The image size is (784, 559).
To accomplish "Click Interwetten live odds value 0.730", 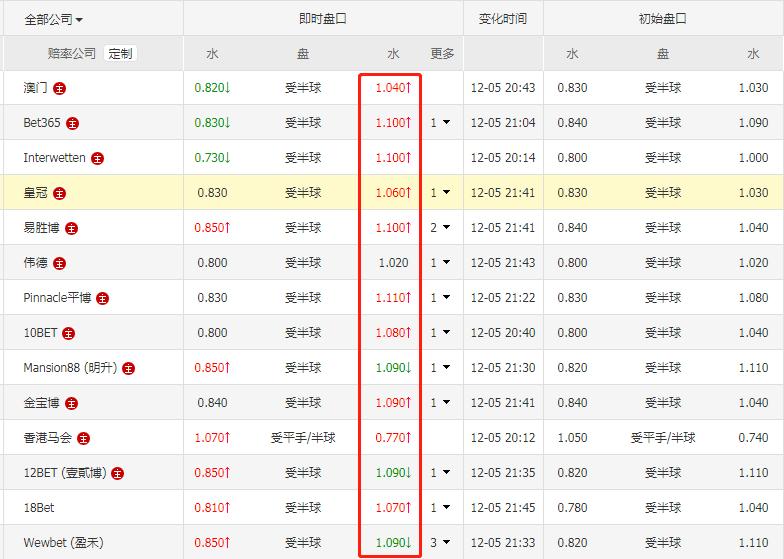I will (x=212, y=158).
